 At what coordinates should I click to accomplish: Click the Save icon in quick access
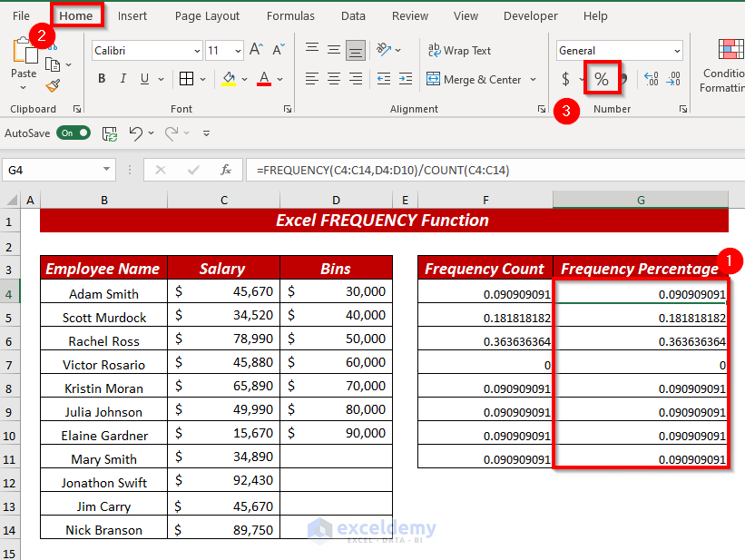point(110,133)
